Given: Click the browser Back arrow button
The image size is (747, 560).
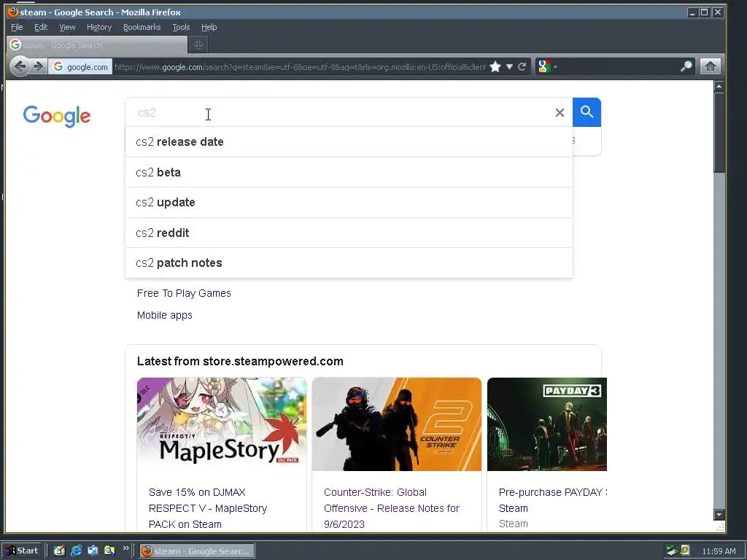Looking at the screenshot, I should 20,66.
